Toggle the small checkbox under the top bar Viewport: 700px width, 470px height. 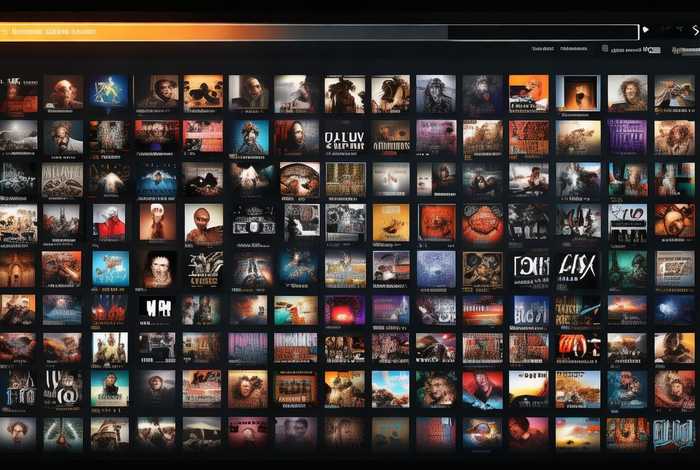pos(604,48)
